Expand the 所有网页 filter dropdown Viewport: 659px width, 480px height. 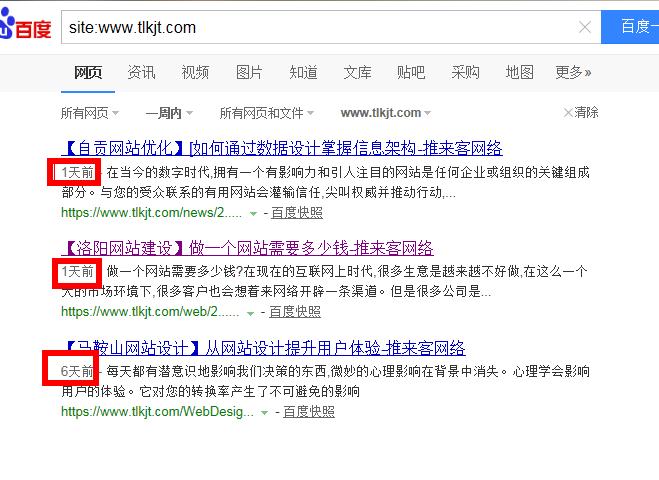pyautogui.click(x=90, y=113)
